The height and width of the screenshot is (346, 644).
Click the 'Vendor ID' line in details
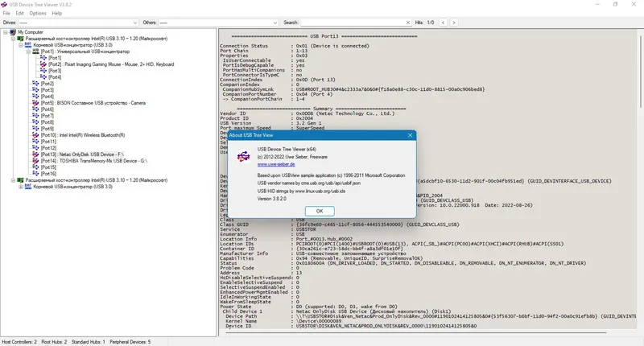(x=308, y=113)
